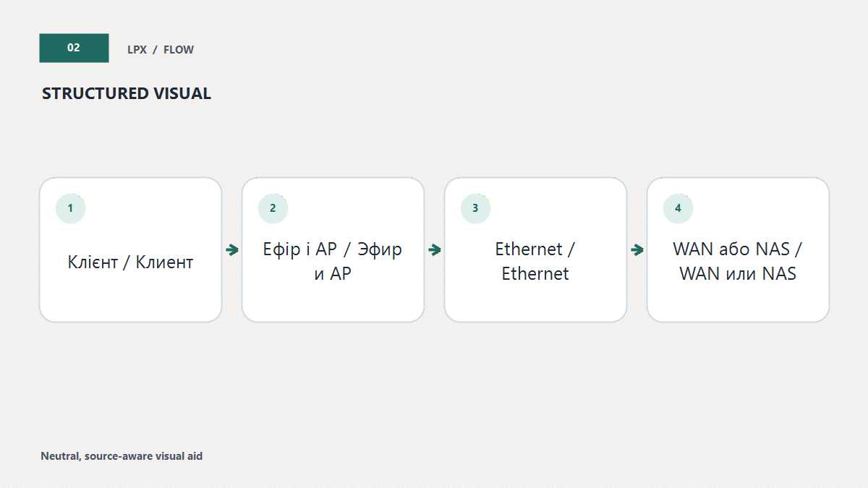Click the LPX breadcrumb label
868x488 pixels.
click(137, 50)
